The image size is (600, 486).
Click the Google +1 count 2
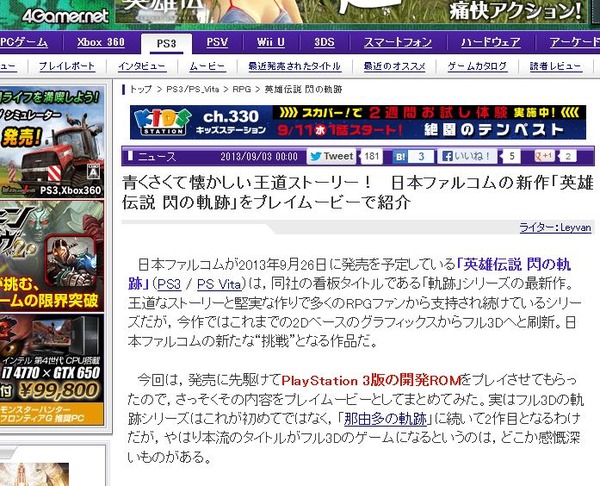(568, 156)
